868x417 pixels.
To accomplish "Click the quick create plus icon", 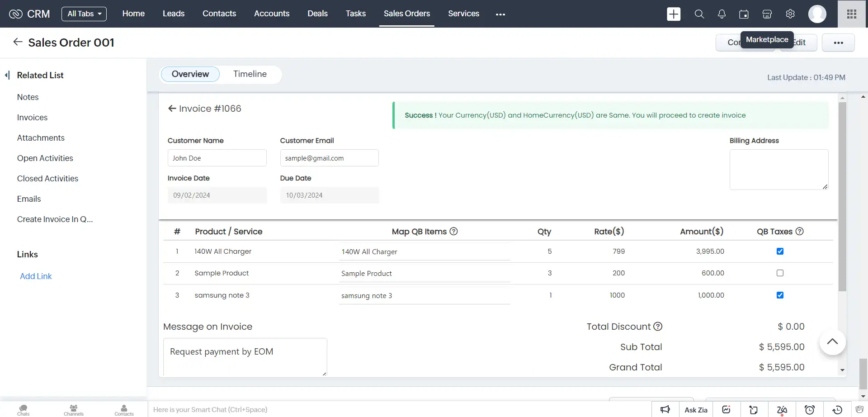I will tap(674, 14).
